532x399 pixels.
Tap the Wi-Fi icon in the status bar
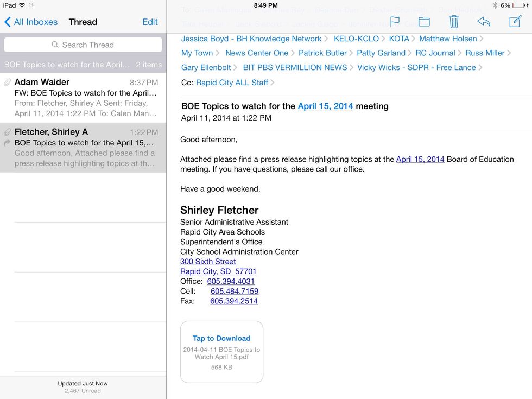(22, 4)
